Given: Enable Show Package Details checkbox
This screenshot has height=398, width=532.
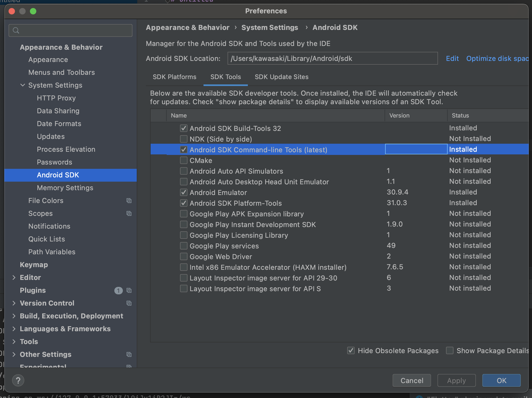Looking at the screenshot, I should 450,350.
